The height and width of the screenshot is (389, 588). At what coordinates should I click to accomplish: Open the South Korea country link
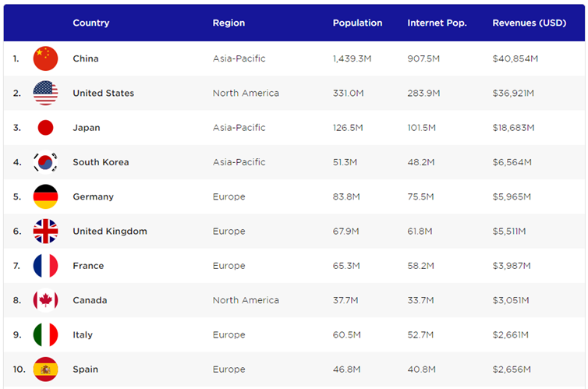pyautogui.click(x=101, y=162)
